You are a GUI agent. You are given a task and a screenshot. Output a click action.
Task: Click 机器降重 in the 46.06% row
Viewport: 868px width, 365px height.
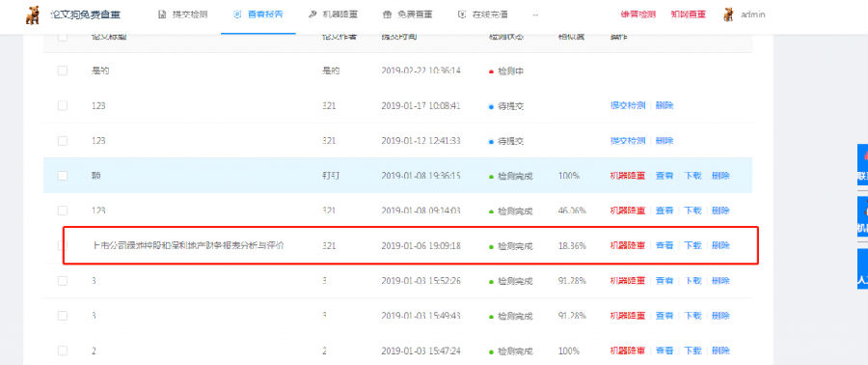[x=628, y=211]
